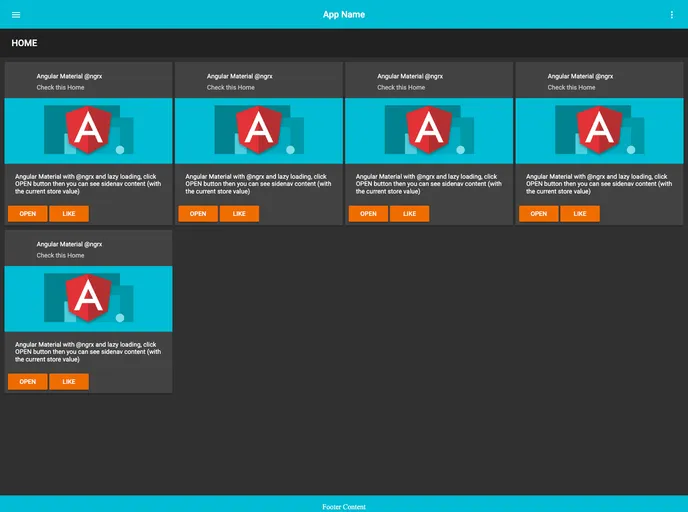Click 'Check this Home' subtitle on first card
688x512 pixels.
[60, 87]
